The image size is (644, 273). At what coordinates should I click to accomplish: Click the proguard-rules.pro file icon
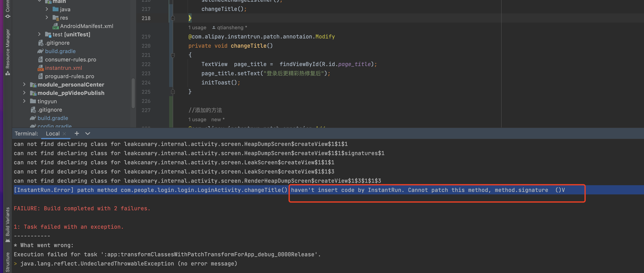(41, 76)
